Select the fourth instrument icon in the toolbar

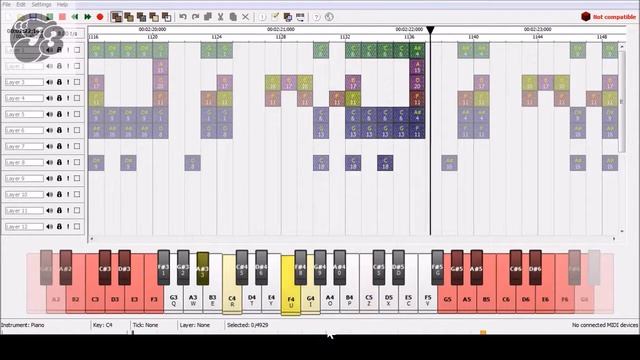click(154, 17)
